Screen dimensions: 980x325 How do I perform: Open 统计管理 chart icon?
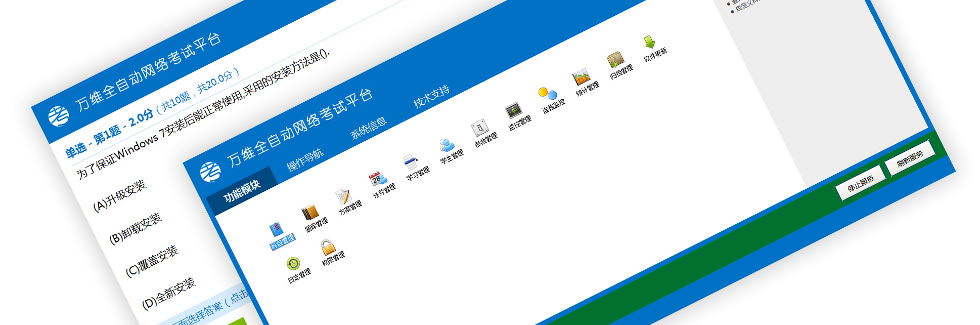click(582, 77)
